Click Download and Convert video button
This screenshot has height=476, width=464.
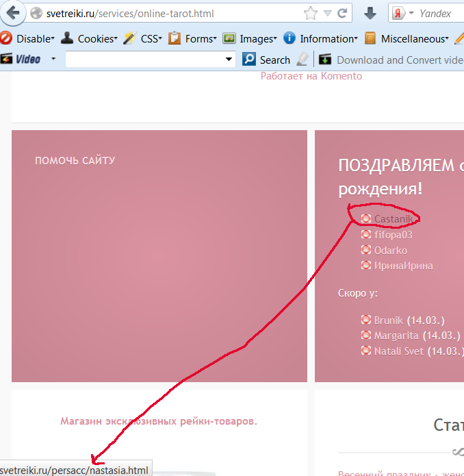click(x=400, y=60)
